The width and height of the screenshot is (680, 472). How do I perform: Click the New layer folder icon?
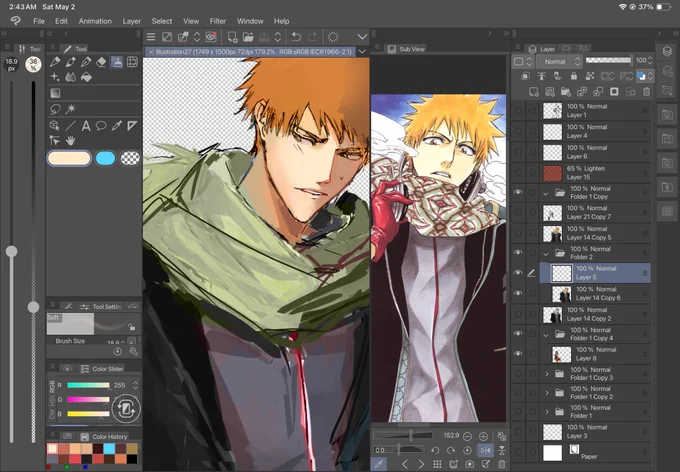coord(566,92)
